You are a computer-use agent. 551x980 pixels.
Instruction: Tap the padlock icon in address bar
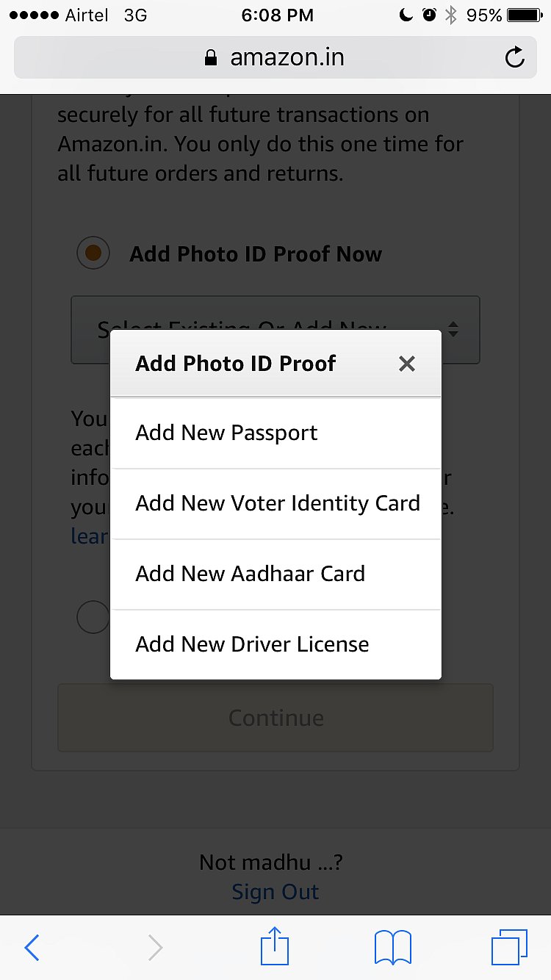pos(212,58)
